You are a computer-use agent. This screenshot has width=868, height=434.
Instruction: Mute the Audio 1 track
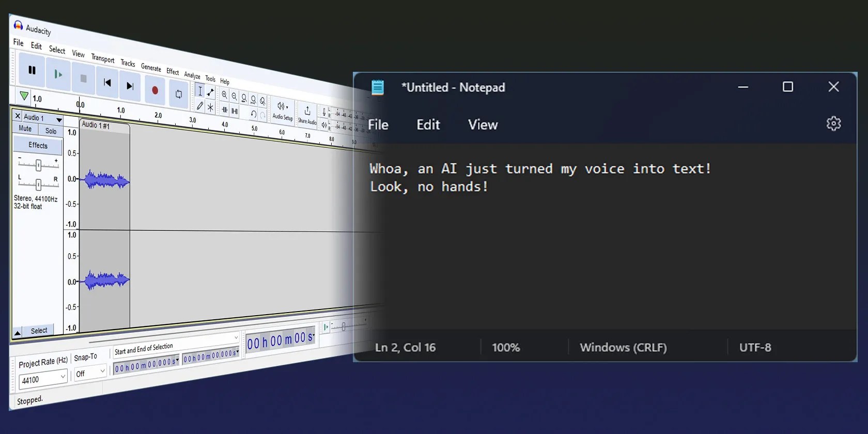tap(25, 129)
